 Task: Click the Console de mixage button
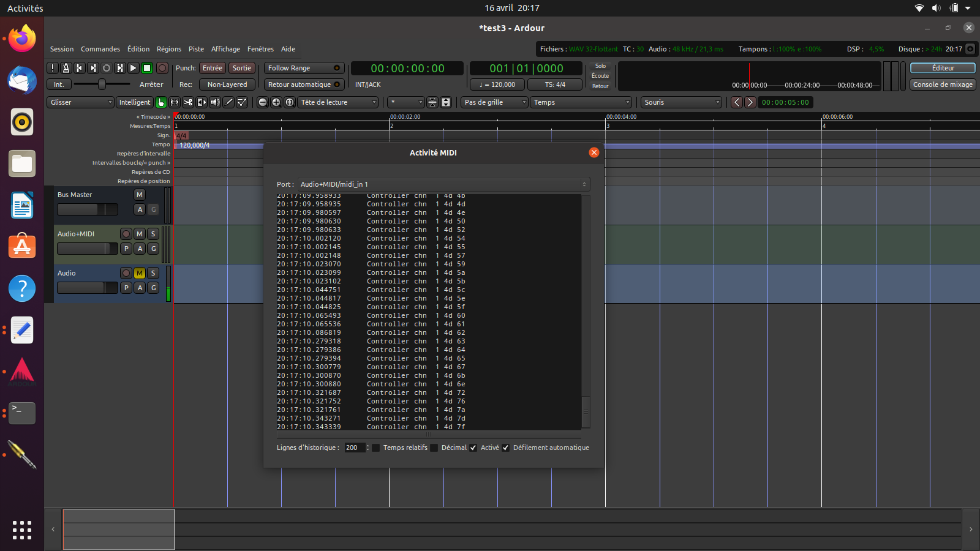(943, 84)
